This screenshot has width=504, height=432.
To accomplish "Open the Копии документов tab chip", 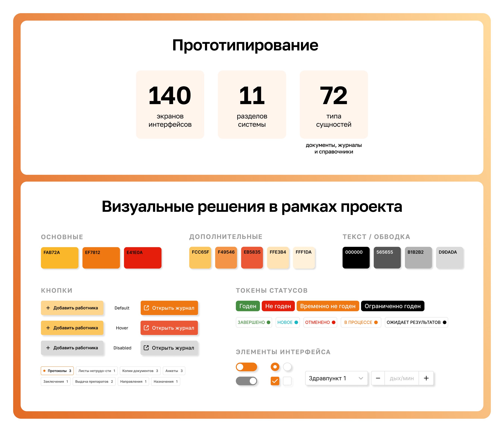I will click(140, 371).
